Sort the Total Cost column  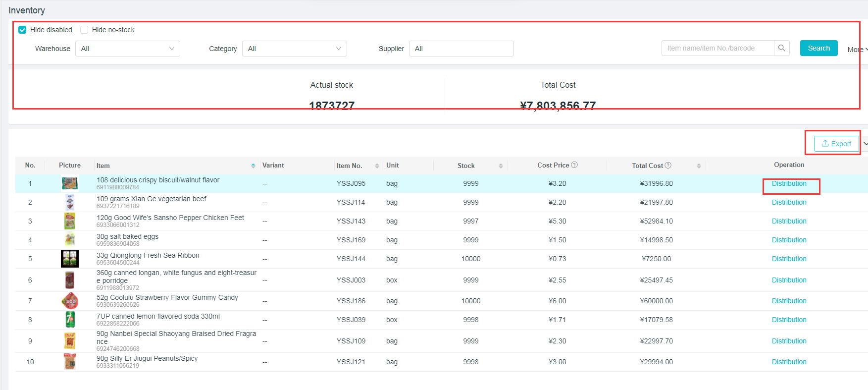699,166
